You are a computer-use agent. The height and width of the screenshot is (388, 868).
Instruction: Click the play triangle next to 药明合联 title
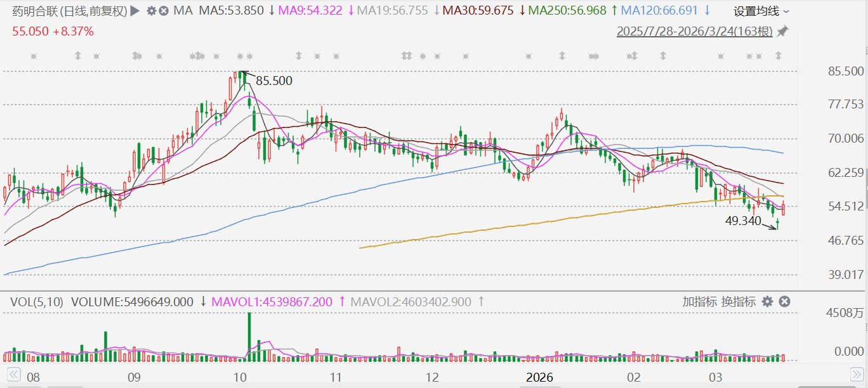click(134, 11)
